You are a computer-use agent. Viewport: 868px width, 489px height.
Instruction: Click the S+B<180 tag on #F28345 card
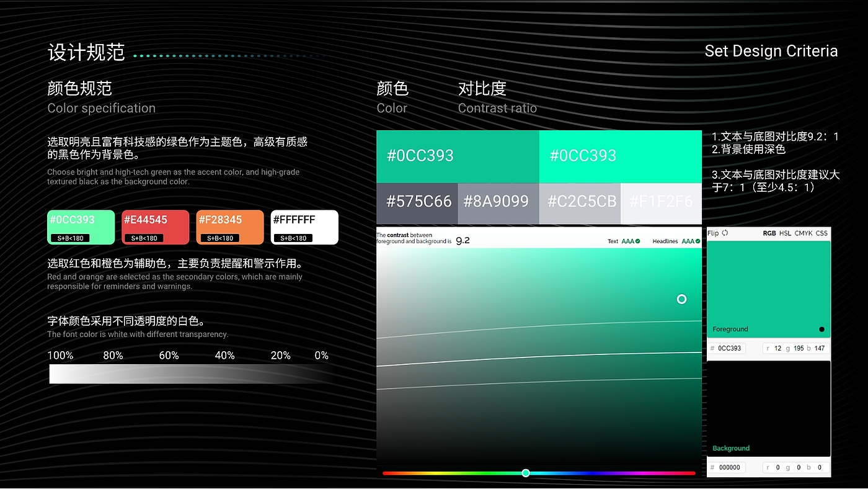tap(219, 238)
